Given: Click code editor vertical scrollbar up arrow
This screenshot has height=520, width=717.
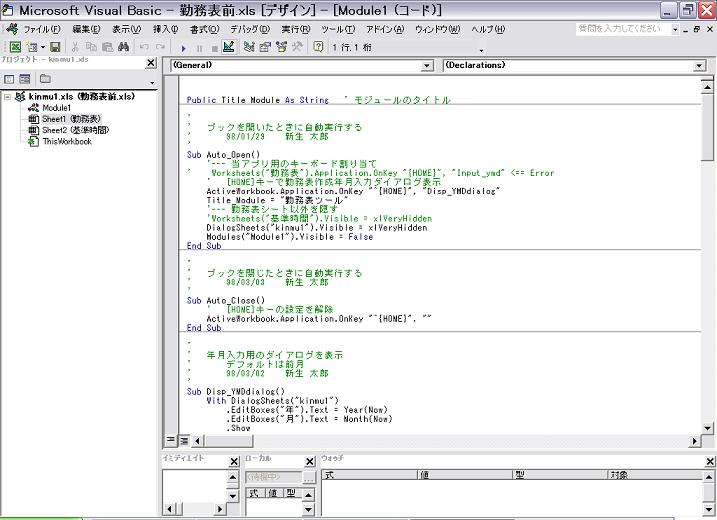Looking at the screenshot, I should (x=707, y=86).
